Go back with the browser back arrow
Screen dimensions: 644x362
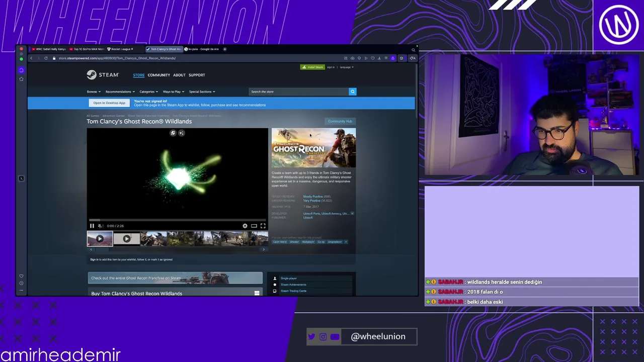pos(31,58)
